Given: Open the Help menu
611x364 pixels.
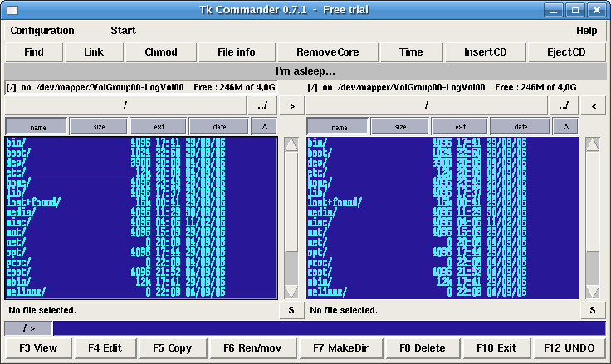Looking at the screenshot, I should [x=586, y=31].
